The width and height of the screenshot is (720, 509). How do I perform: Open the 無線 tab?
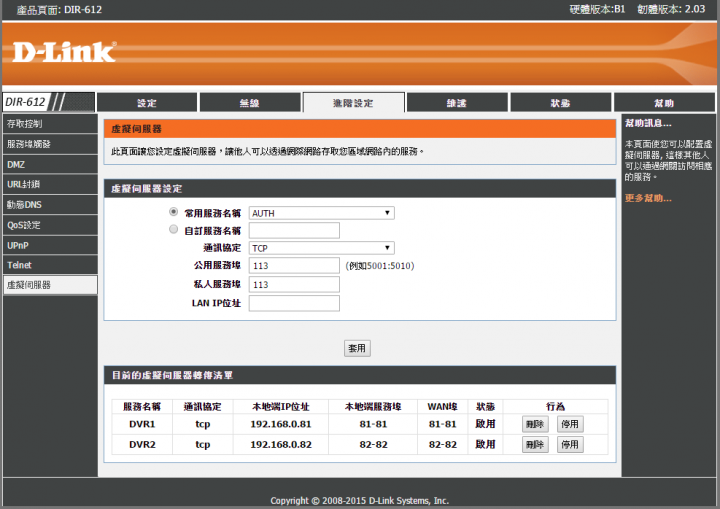[x=250, y=102]
